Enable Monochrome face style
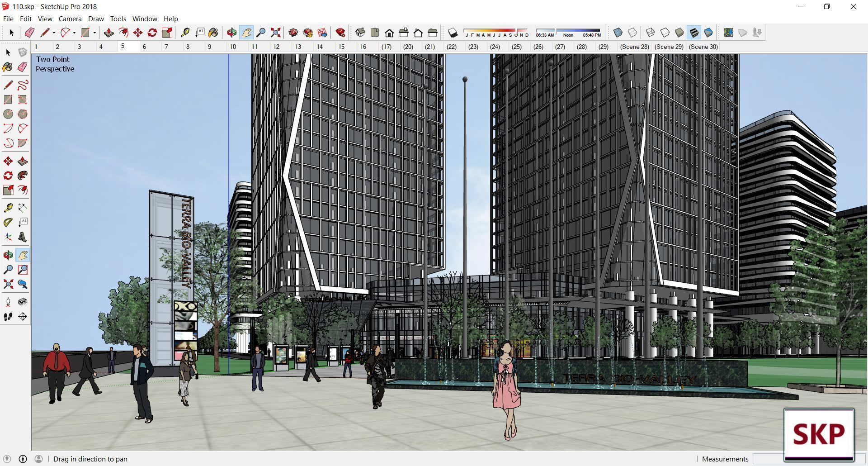 tap(708, 33)
